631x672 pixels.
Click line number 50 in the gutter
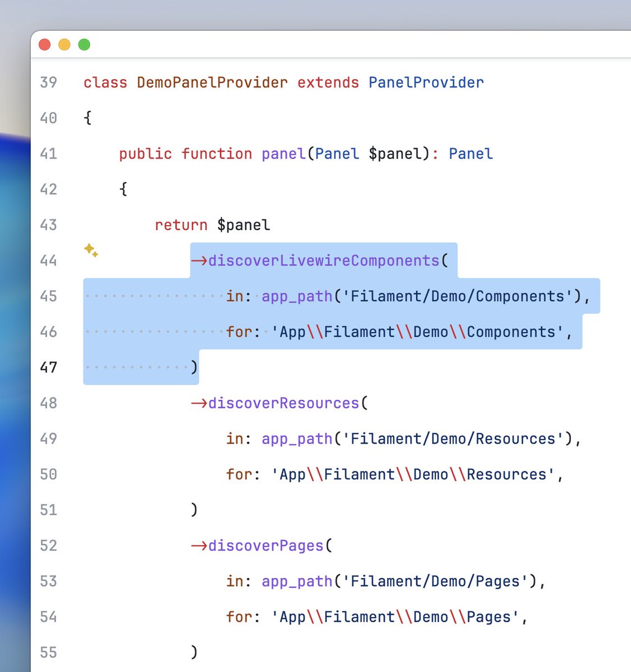pyautogui.click(x=49, y=474)
